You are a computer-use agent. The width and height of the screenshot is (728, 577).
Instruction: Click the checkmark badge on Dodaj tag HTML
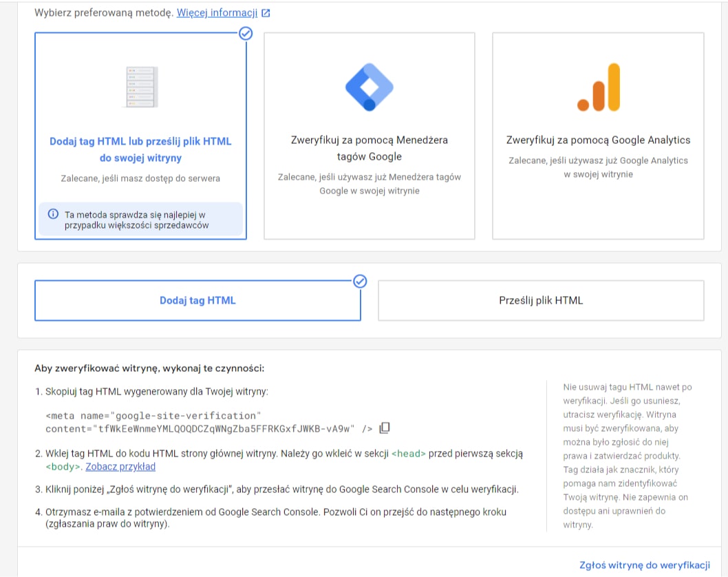point(359,281)
